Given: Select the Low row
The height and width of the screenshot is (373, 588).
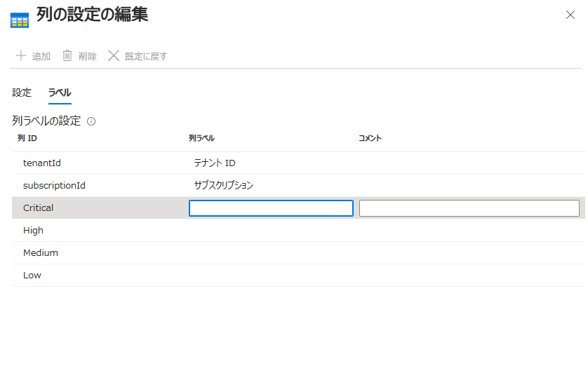Looking at the screenshot, I should [x=298, y=276].
